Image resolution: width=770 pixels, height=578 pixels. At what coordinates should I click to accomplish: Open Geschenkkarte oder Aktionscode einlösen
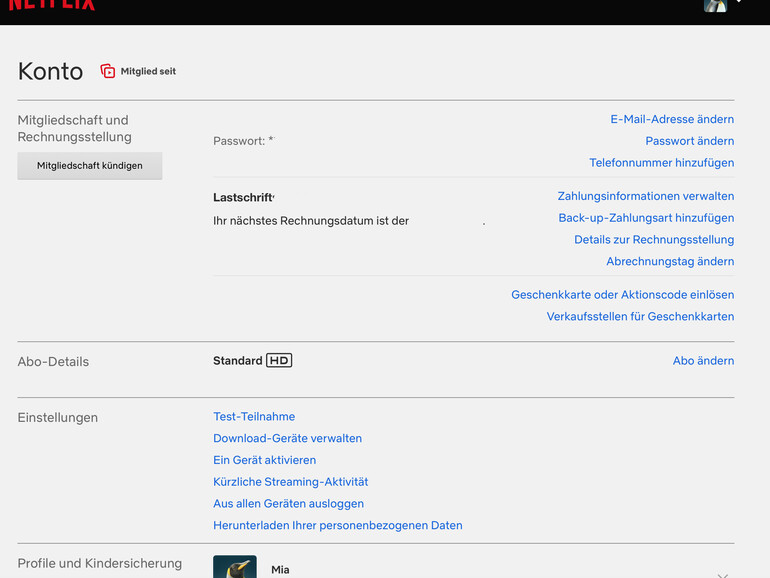point(623,295)
